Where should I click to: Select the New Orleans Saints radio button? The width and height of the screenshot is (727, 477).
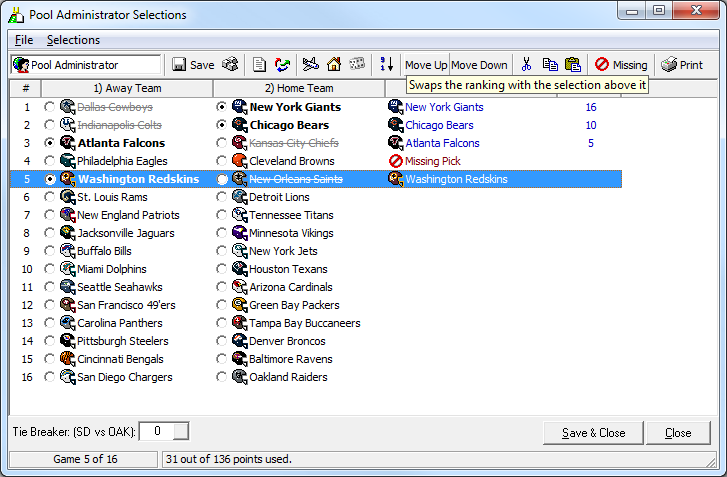coord(222,179)
